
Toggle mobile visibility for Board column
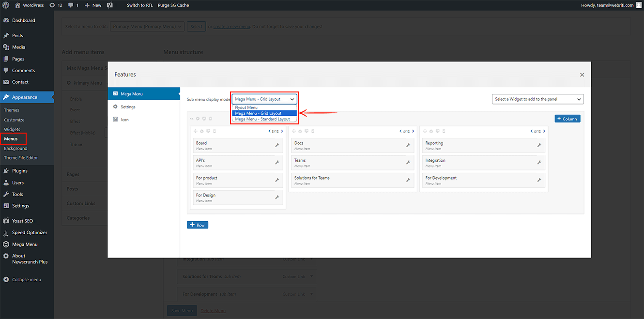[214, 131]
